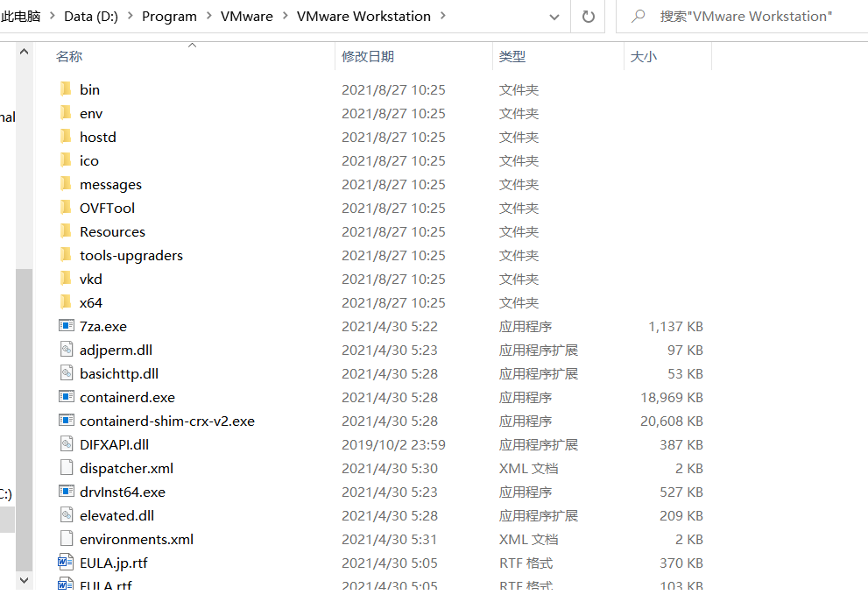This screenshot has width=868, height=595.
Task: Click the file name EULA.jp.rtf
Action: 114,563
